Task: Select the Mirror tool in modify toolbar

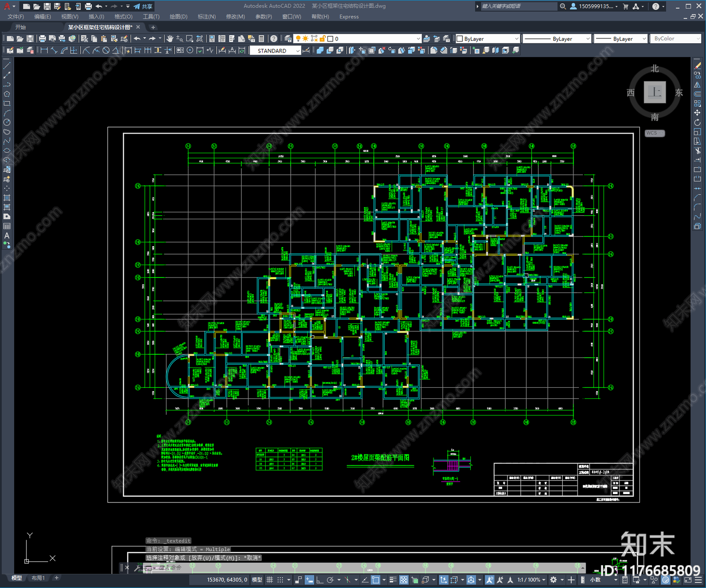Action: 697,85
